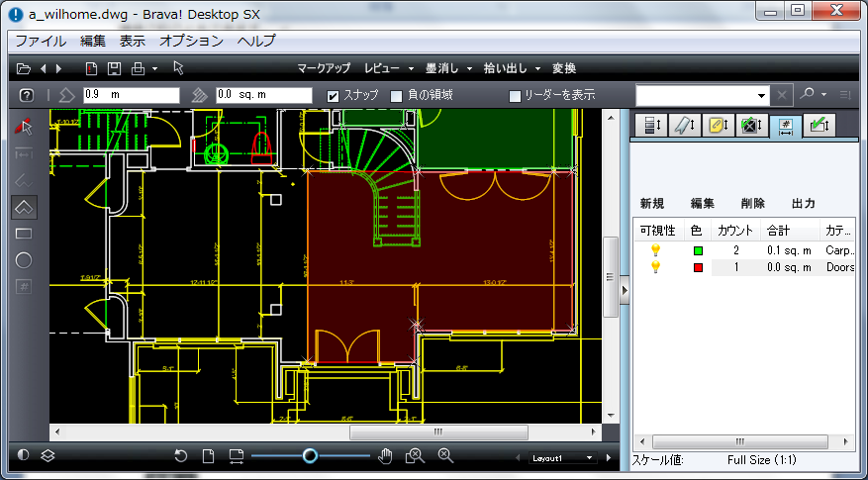Open the layers panel tab
Viewport: 868px width, 480px height.
pos(651,125)
